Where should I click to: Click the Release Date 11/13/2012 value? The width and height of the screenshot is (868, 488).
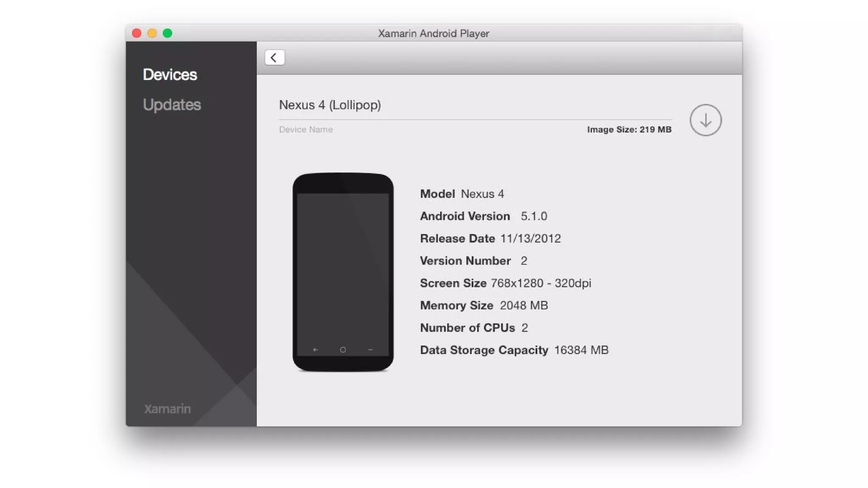point(531,238)
